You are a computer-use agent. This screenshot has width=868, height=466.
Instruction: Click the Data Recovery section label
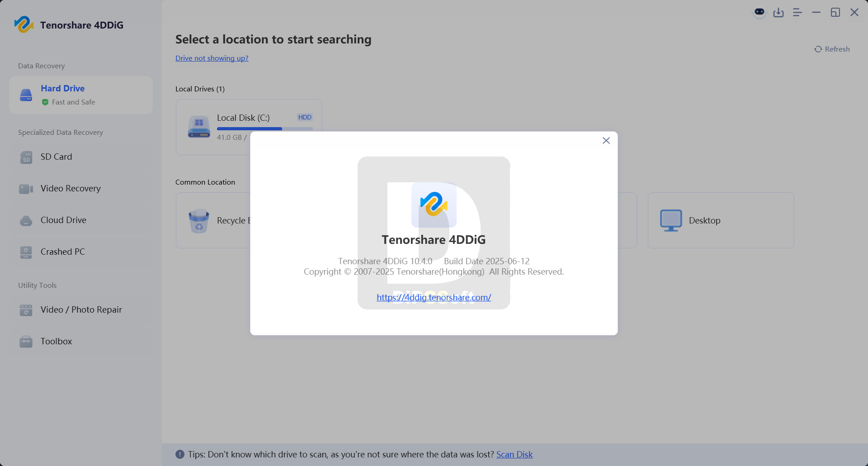tap(42, 66)
